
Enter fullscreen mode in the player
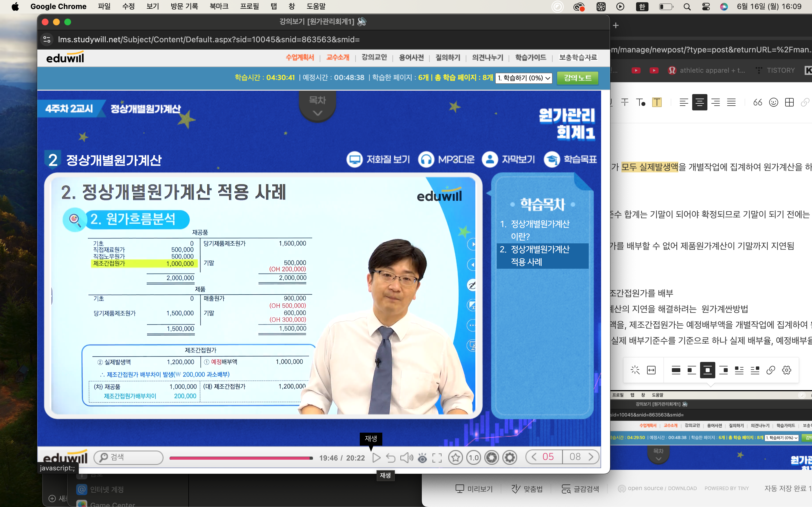[x=437, y=458]
